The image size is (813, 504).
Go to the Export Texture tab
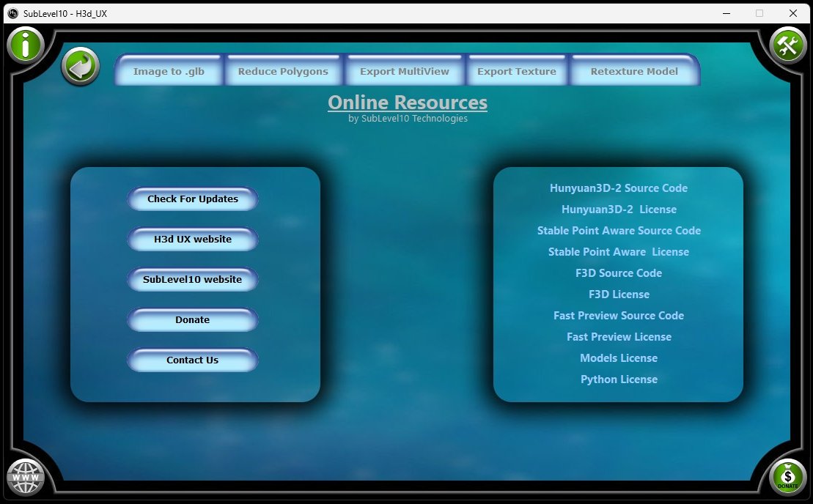517,72
